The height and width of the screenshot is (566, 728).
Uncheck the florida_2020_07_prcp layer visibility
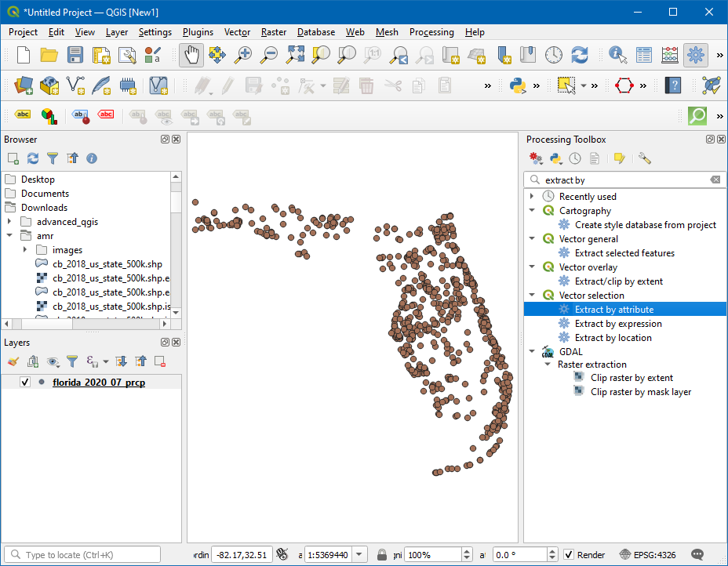coord(25,383)
